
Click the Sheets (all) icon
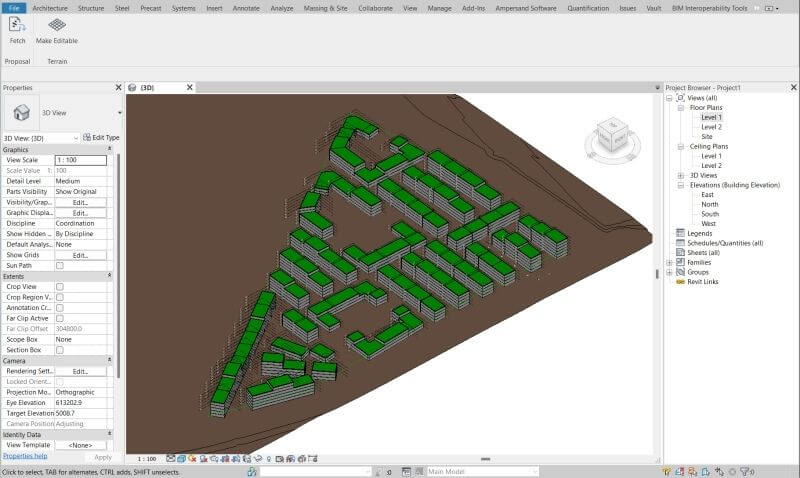point(680,253)
